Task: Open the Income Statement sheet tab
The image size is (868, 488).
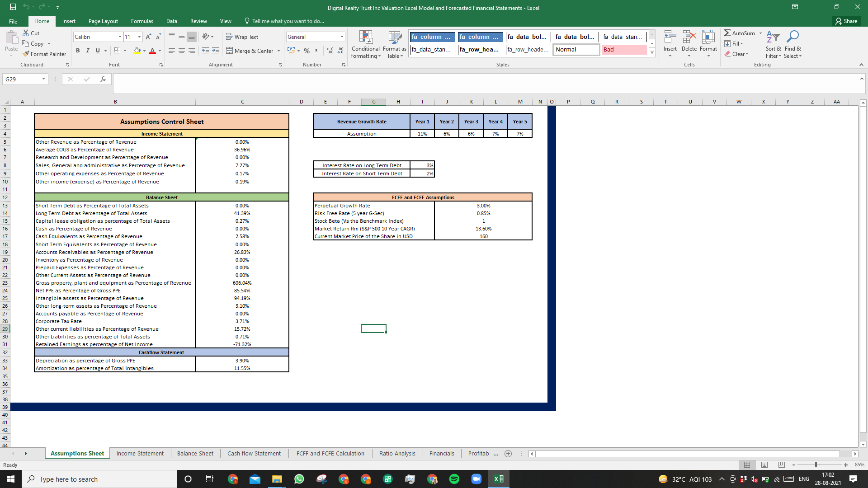Action: click(140, 453)
